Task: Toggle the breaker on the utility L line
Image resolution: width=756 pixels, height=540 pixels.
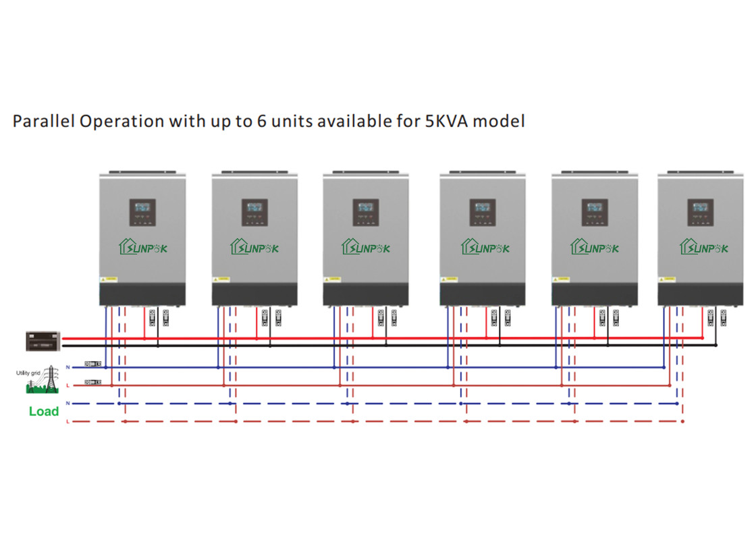Action: [x=92, y=383]
